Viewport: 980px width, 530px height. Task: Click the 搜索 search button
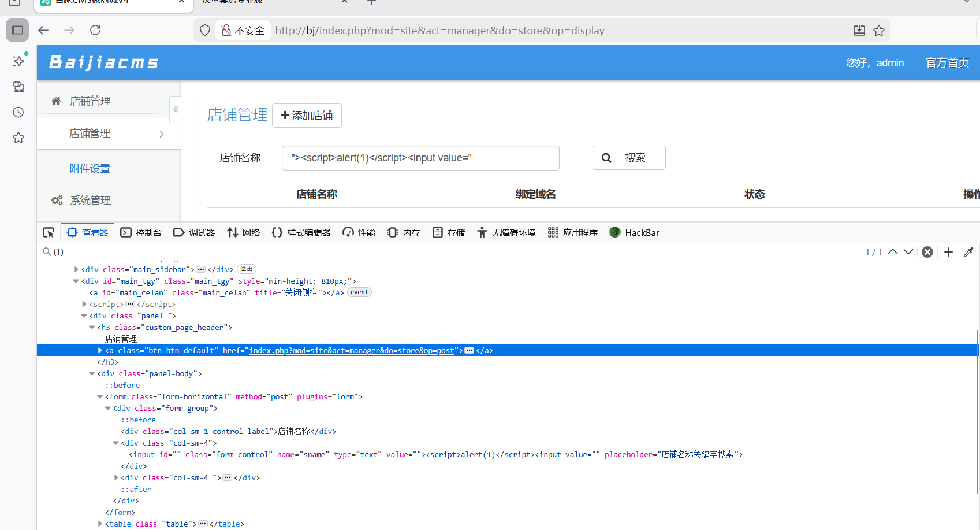click(x=629, y=158)
